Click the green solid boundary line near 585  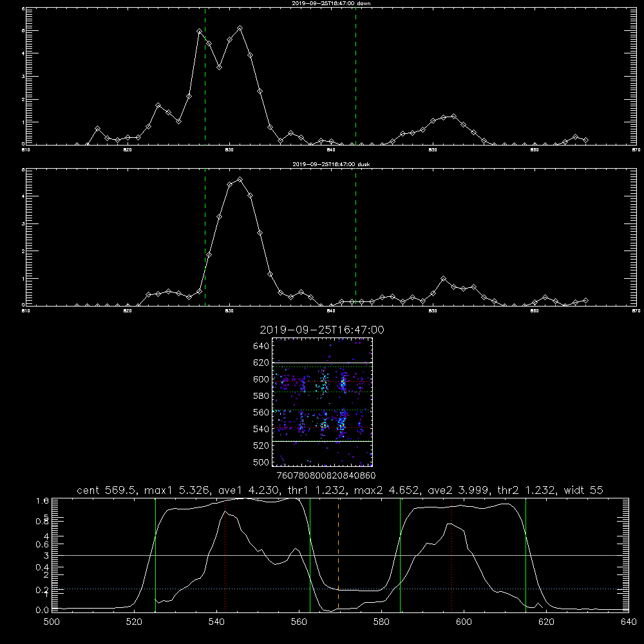400,555
